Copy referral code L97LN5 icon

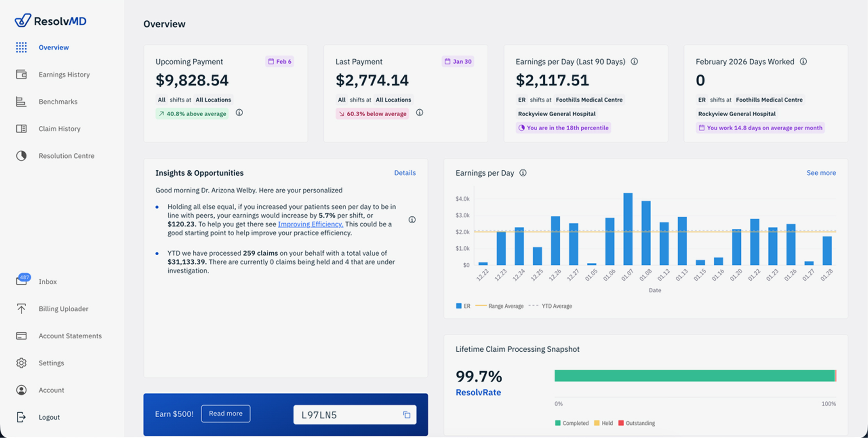[406, 415]
